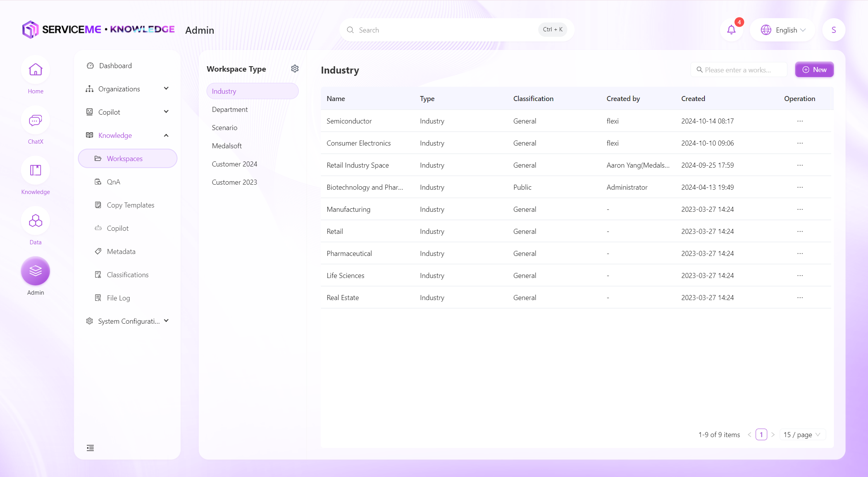
Task: Collapse the sidebar menu icon at the bottom
Action: pos(90,448)
